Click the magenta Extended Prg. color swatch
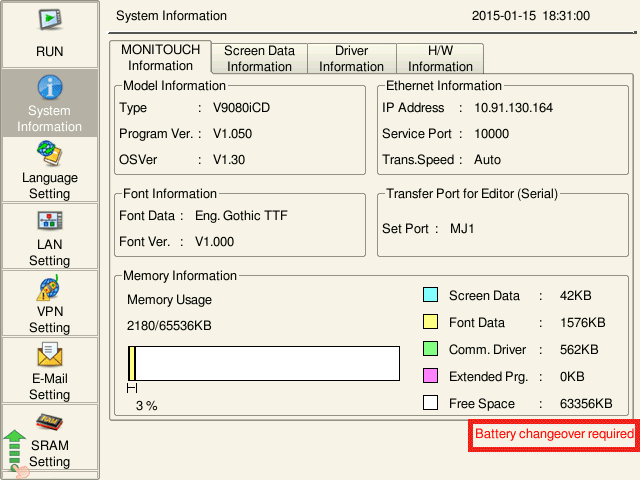The image size is (640, 480). tap(430, 376)
